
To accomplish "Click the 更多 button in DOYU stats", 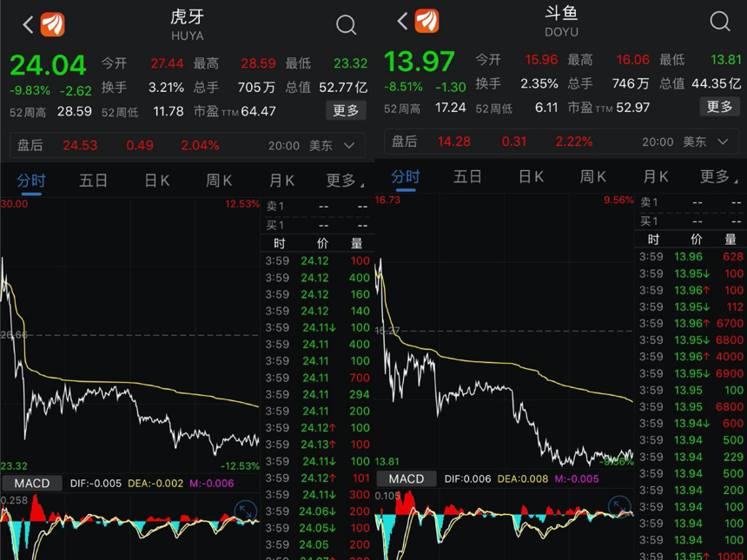I will pos(719,107).
